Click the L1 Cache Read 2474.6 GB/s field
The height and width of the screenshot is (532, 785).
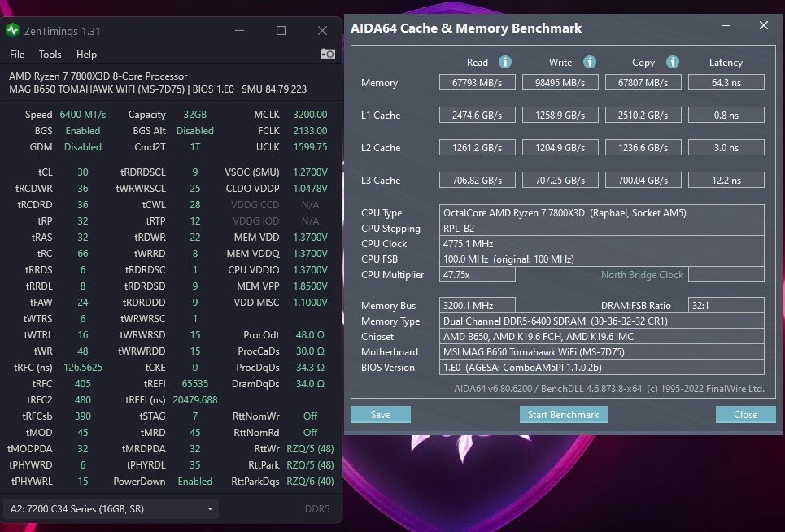[478, 116]
